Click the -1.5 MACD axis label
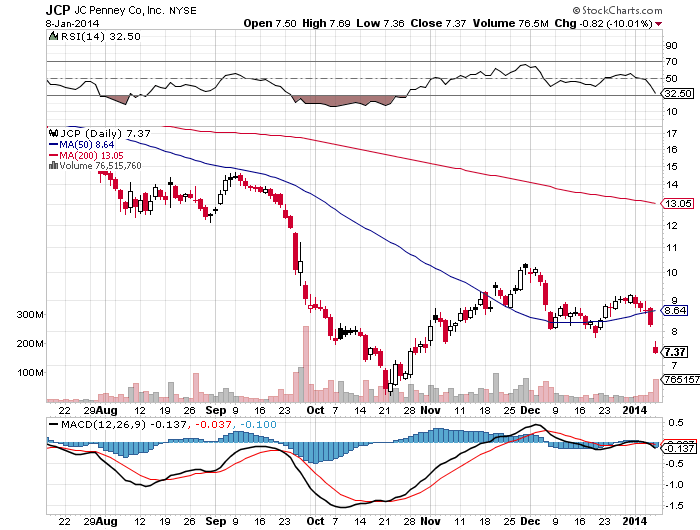Screen dimensions: 700x530 (674, 506)
